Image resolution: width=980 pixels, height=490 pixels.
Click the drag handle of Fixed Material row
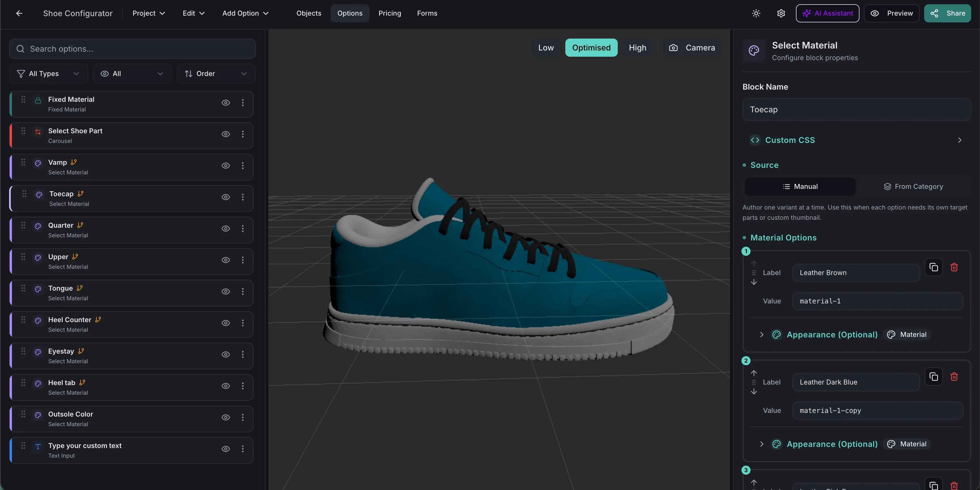[x=23, y=99]
